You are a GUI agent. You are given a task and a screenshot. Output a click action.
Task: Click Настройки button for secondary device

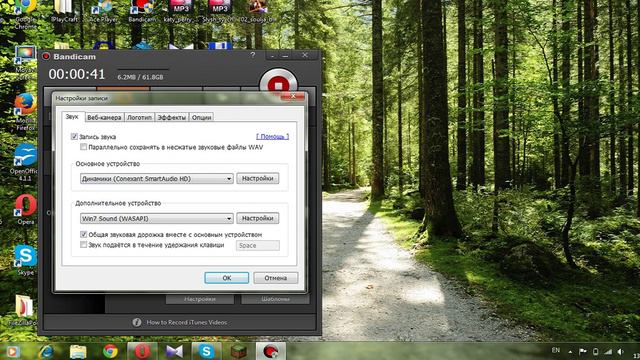click(258, 218)
